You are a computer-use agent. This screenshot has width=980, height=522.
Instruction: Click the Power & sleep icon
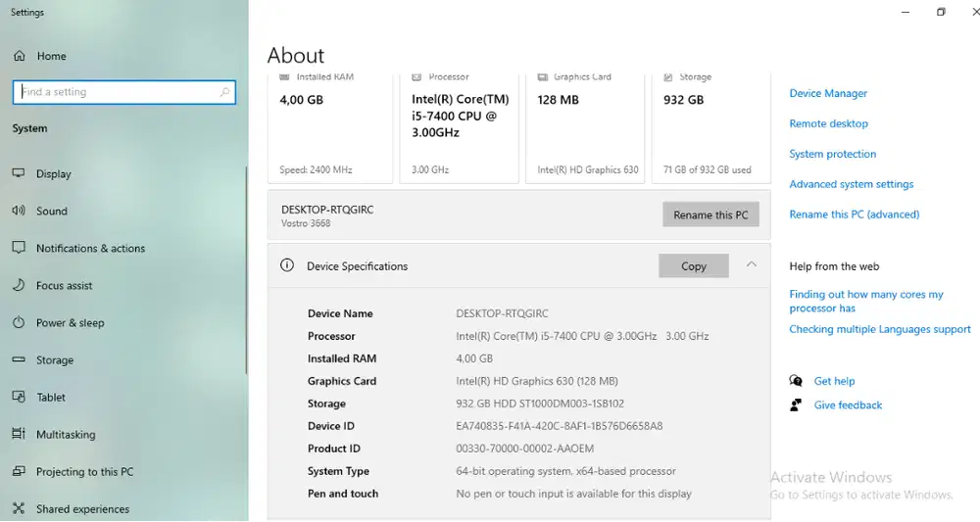click(x=18, y=322)
